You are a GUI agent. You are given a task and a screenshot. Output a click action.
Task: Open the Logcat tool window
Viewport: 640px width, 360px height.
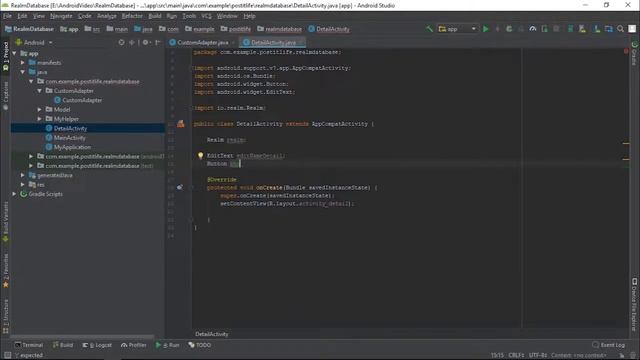[x=97, y=345]
